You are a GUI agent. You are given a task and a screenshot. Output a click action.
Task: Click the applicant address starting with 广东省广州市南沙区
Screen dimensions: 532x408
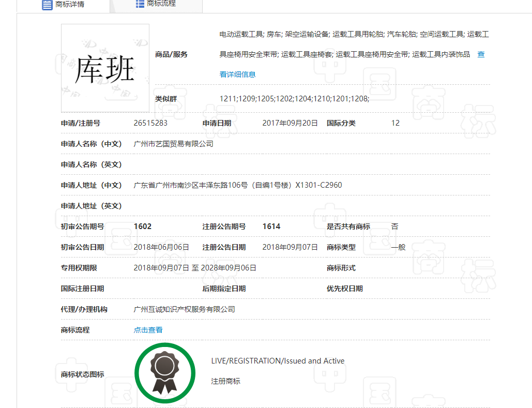[237, 185]
